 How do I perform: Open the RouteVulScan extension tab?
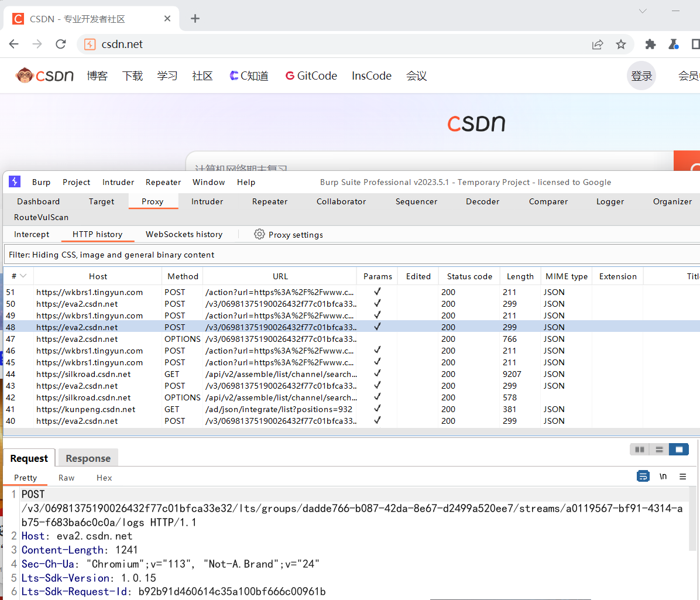[41, 217]
